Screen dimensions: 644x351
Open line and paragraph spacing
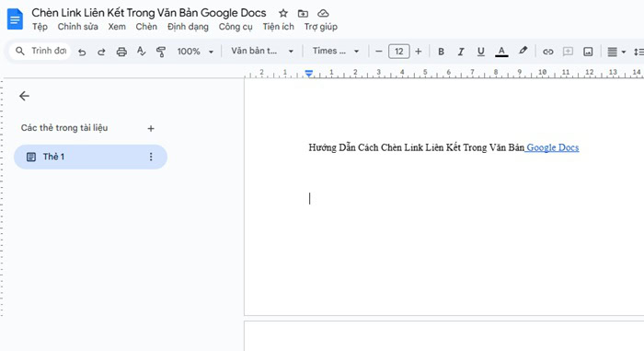638,52
